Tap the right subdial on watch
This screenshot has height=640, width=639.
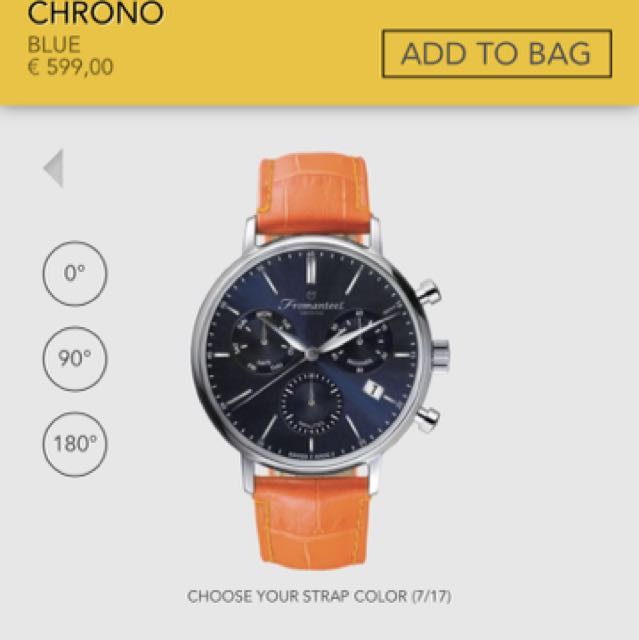(360, 341)
